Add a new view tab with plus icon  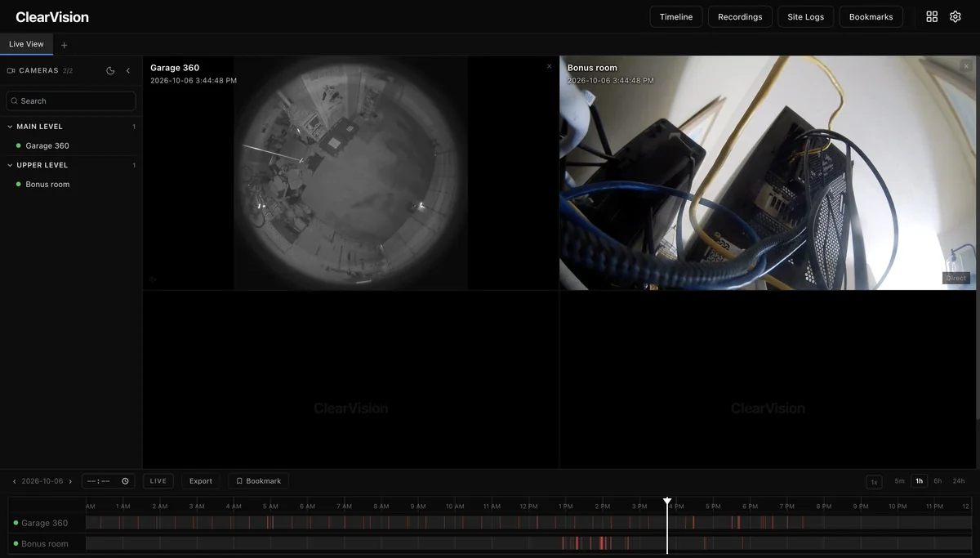[x=65, y=45]
